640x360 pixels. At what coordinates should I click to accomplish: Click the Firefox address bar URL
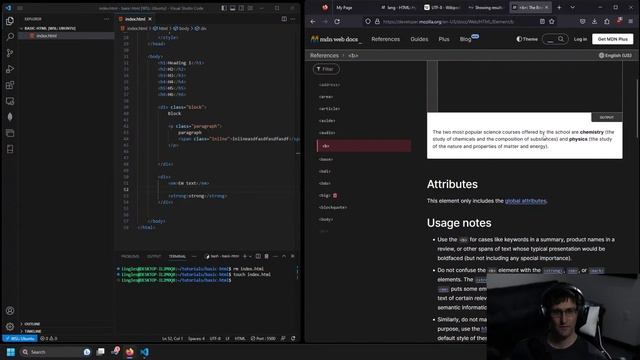click(x=448, y=22)
